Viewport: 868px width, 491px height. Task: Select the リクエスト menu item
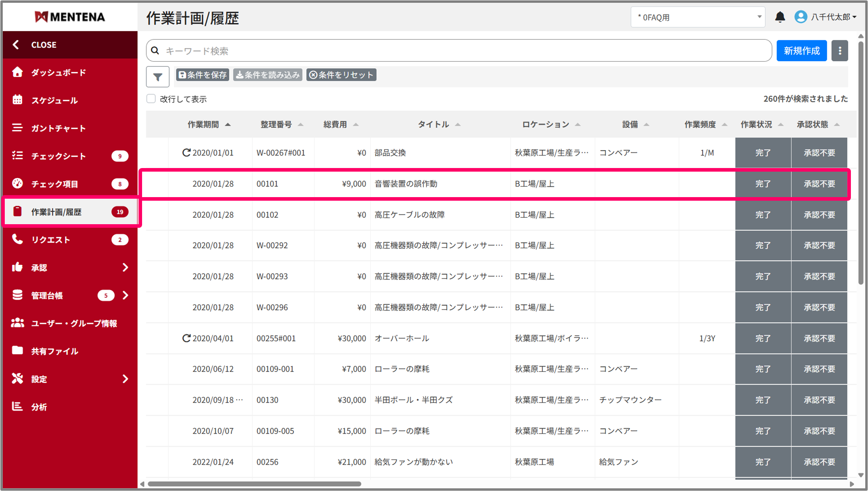[x=51, y=240]
